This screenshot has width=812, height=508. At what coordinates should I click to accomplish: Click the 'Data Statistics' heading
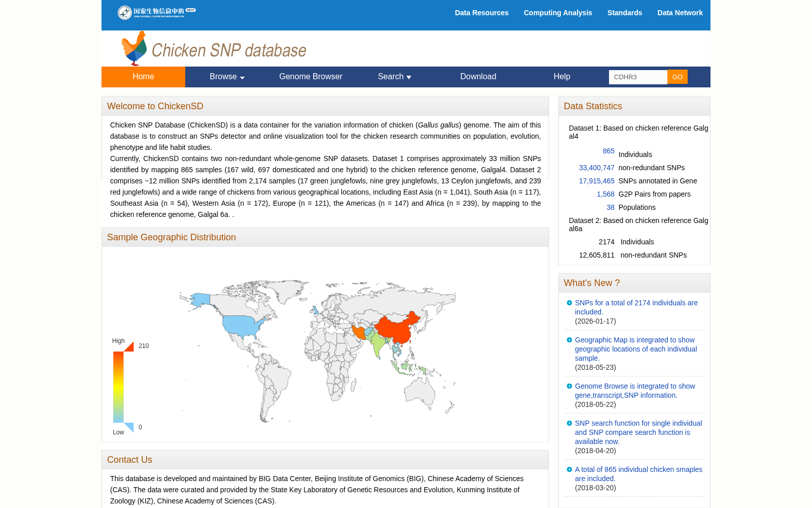[593, 106]
